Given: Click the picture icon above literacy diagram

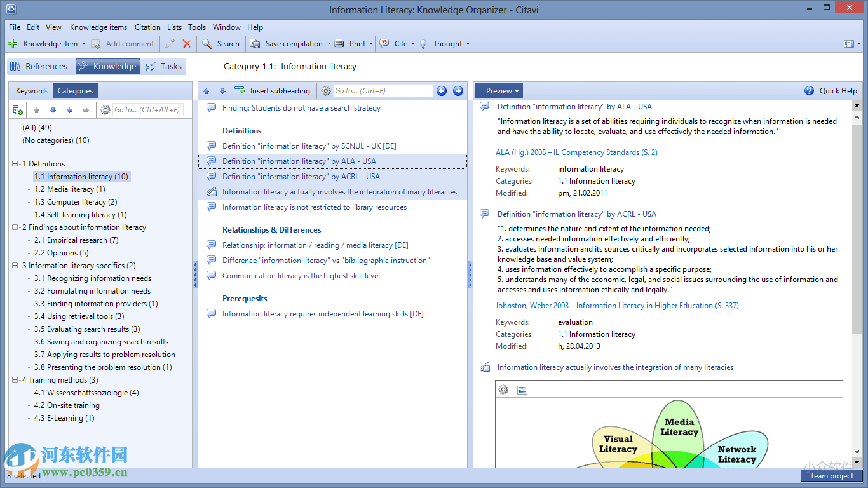Looking at the screenshot, I should [522, 390].
